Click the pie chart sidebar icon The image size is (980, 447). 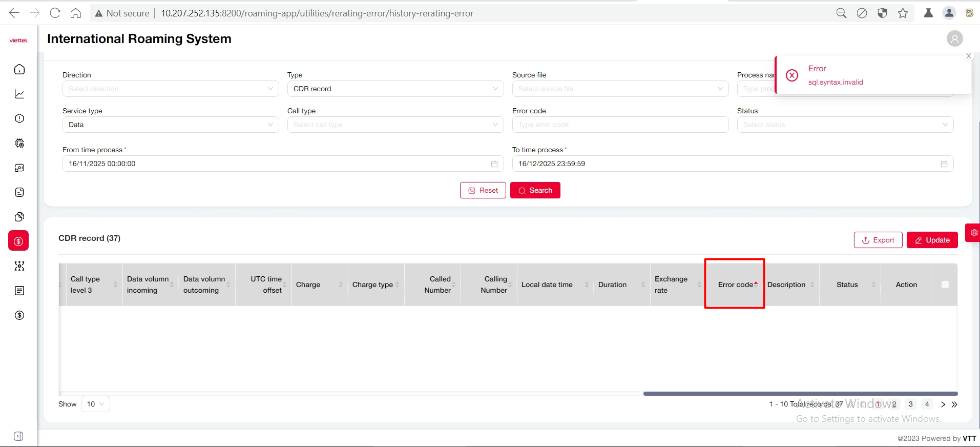pyautogui.click(x=19, y=217)
